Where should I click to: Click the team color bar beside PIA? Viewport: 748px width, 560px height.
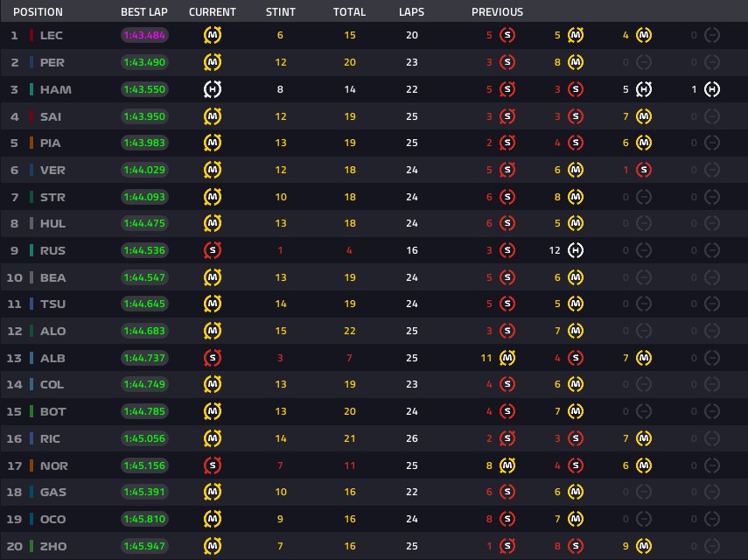[31, 143]
